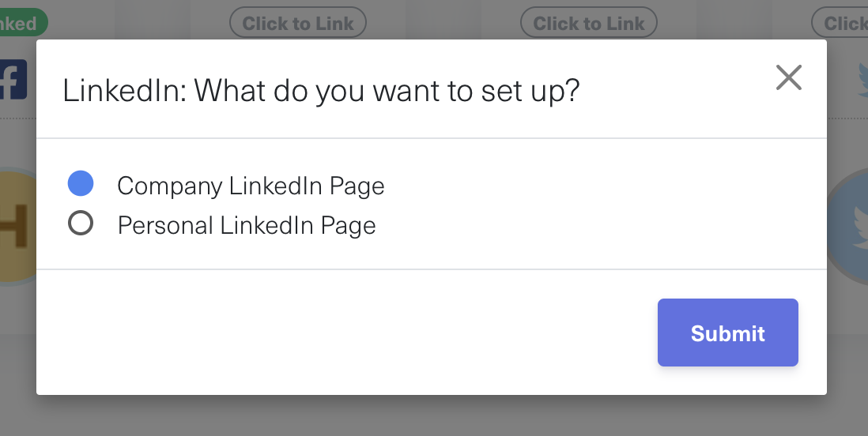Viewport: 868px width, 436px height.
Task: Click the "What do you want to set up?" heading
Action: [387, 91]
